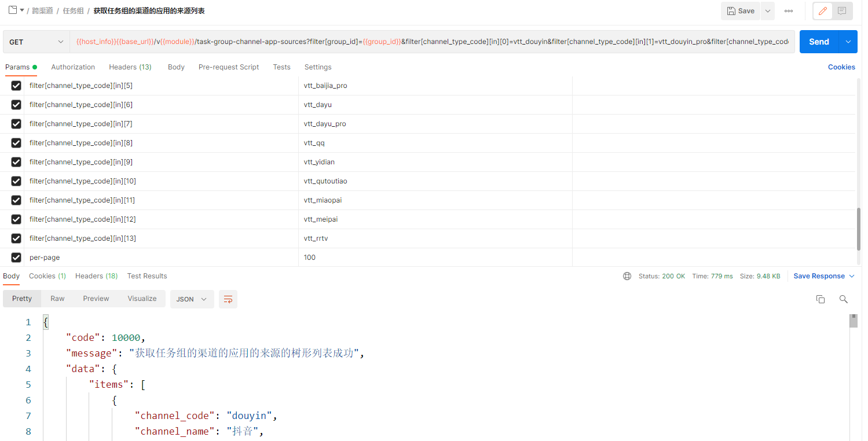This screenshot has height=441, width=868.
Task: Click the collection folder icon in breadcrumb
Action: click(x=13, y=10)
